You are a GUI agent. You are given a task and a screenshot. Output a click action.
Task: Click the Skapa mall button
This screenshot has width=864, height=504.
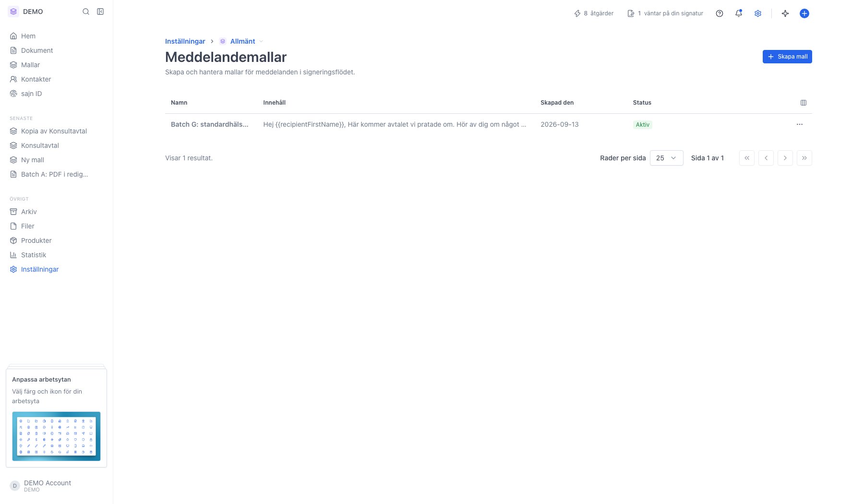coord(787,57)
